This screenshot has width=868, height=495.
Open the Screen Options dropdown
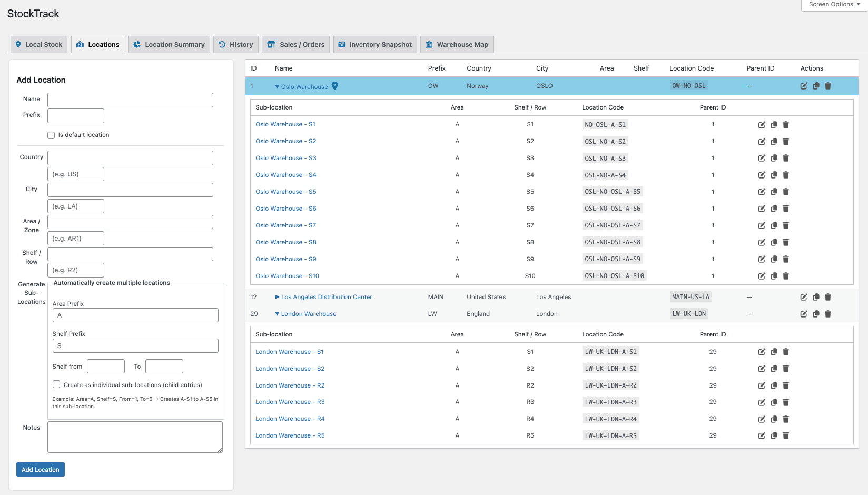pyautogui.click(x=834, y=5)
